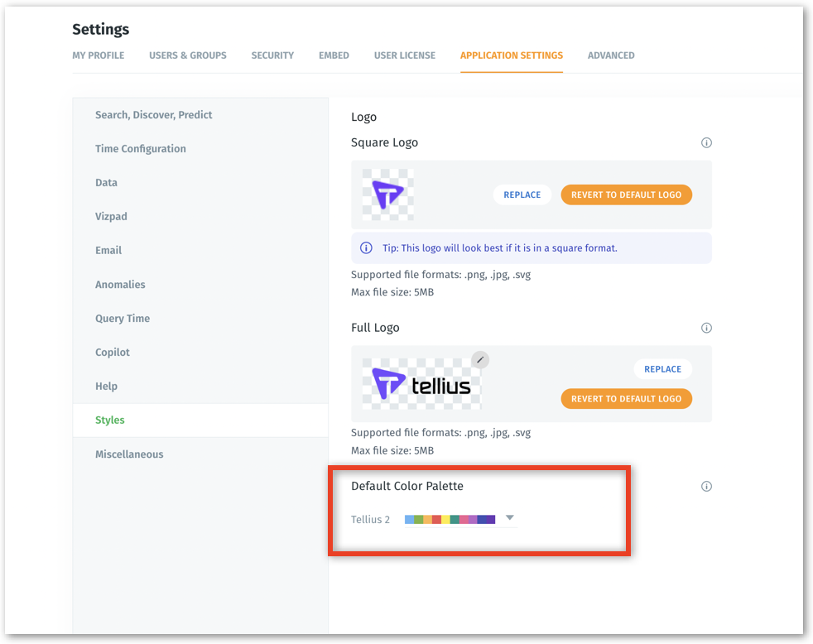Select Copilot in the settings sidebar
Image resolution: width=813 pixels, height=644 pixels.
[113, 353]
